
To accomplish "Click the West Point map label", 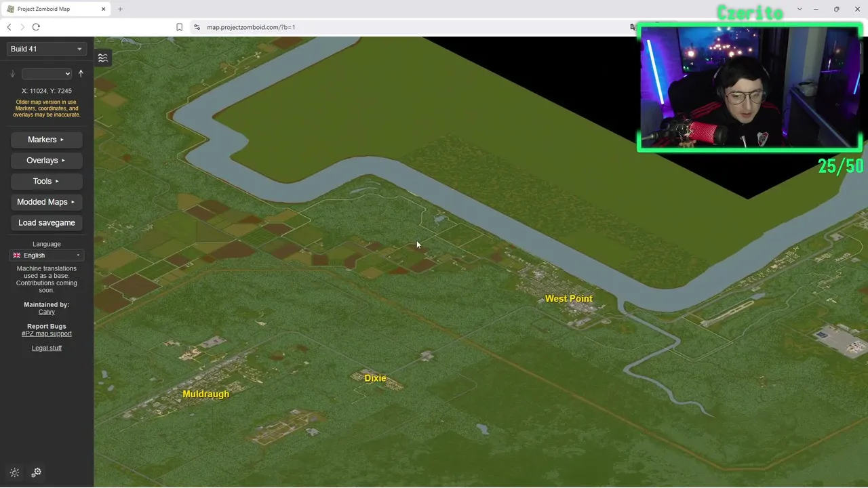I will (569, 298).
